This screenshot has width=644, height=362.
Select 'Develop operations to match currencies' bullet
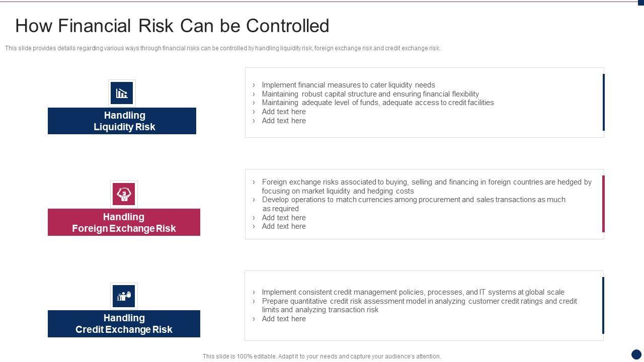413,200
